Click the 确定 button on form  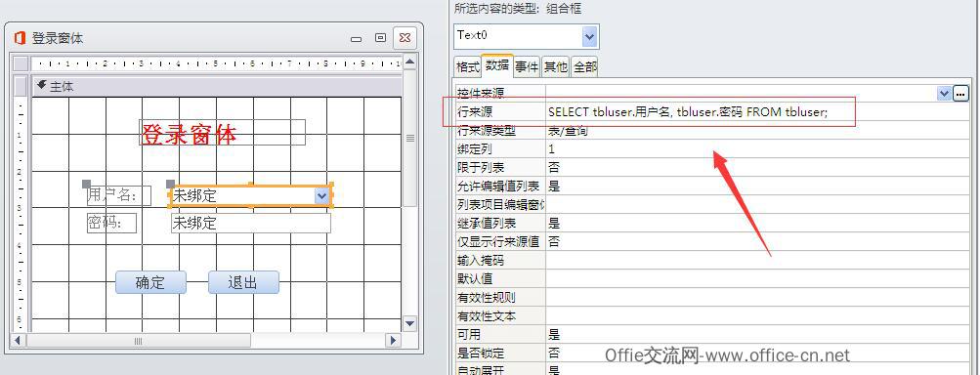click(150, 282)
